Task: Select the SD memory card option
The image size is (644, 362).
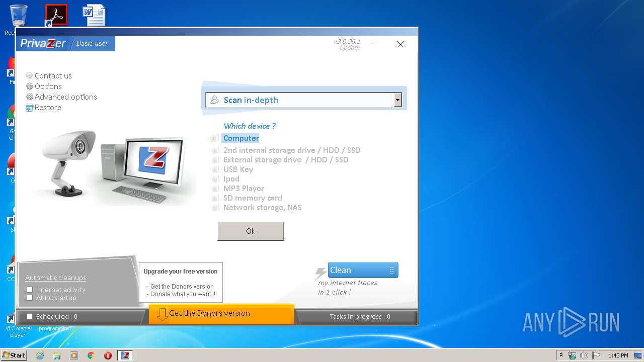Action: point(253,198)
